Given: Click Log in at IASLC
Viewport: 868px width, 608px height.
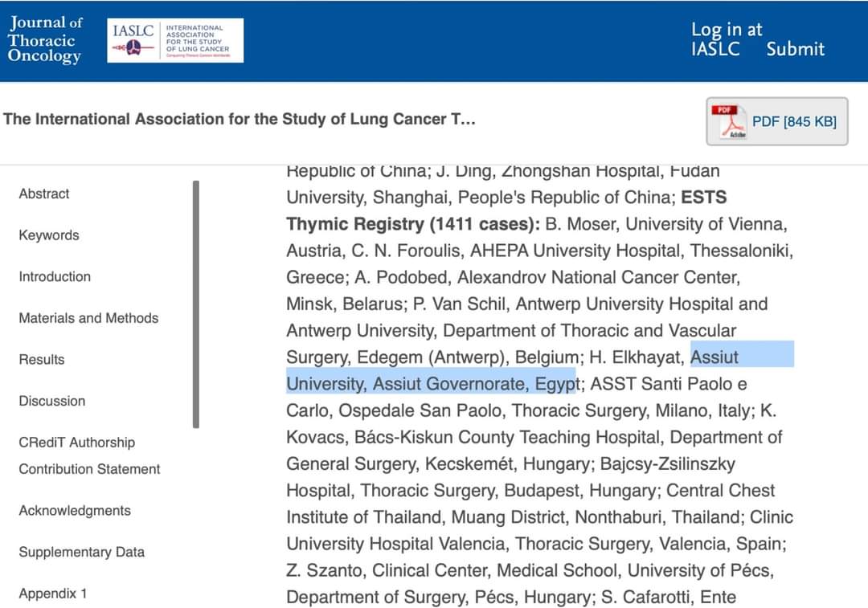Looking at the screenshot, I should click(x=727, y=39).
